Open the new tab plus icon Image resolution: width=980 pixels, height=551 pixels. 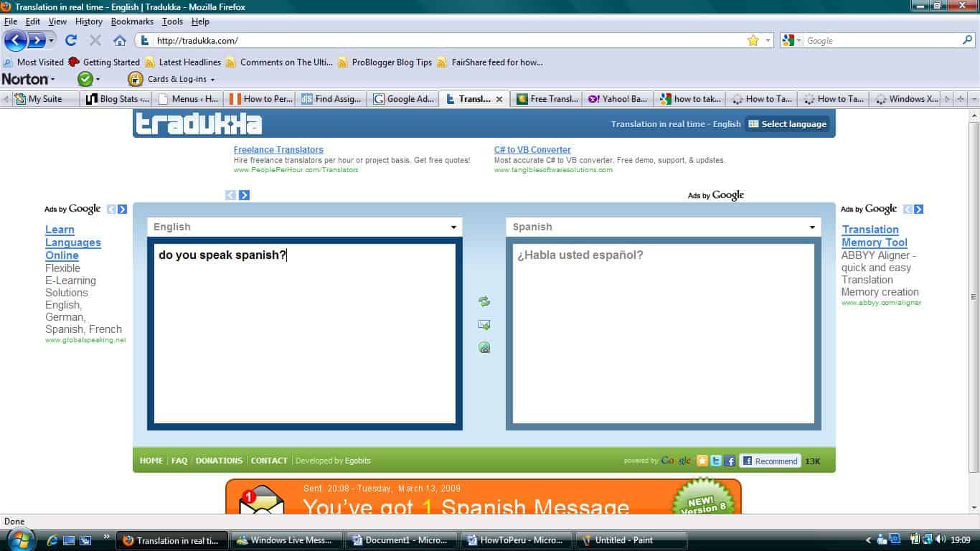(961, 99)
